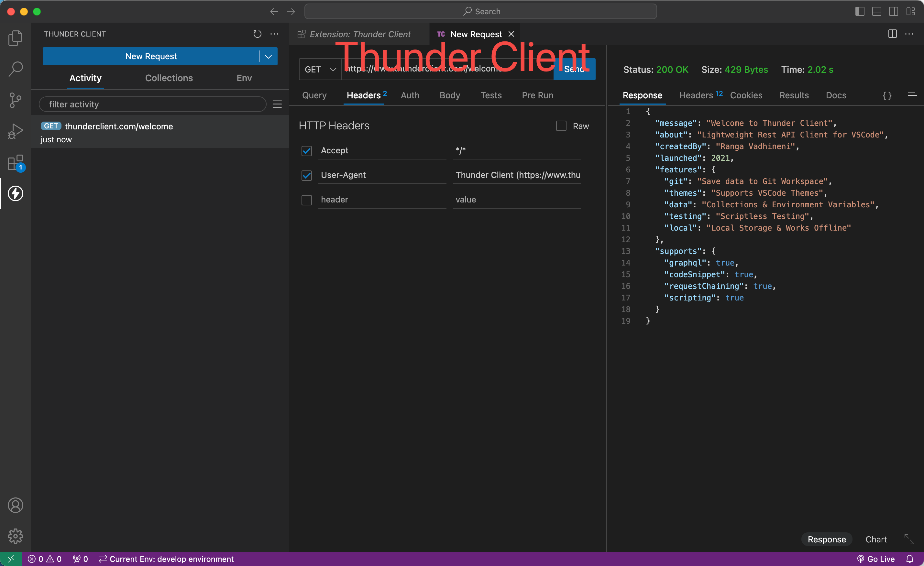Open the Manage gear icon
The image size is (924, 566).
click(16, 536)
